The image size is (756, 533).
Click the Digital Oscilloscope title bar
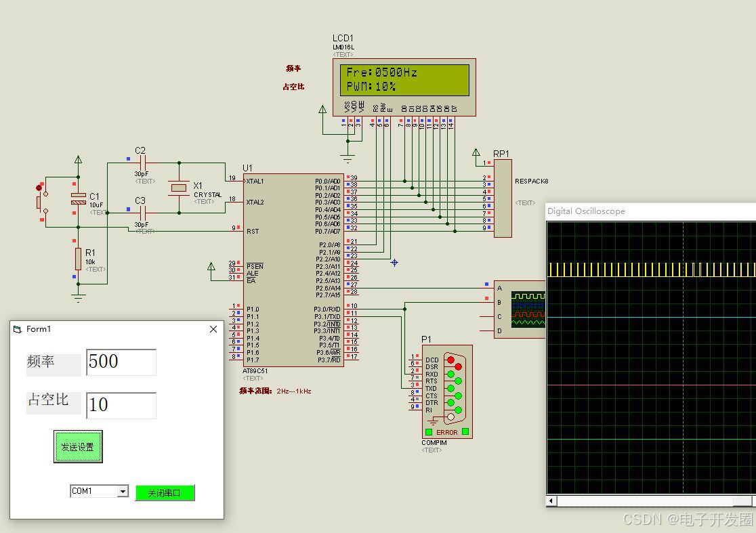point(651,211)
